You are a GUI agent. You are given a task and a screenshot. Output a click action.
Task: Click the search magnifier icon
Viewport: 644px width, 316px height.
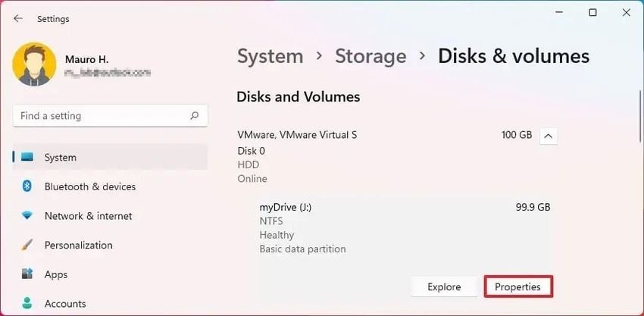(x=195, y=116)
